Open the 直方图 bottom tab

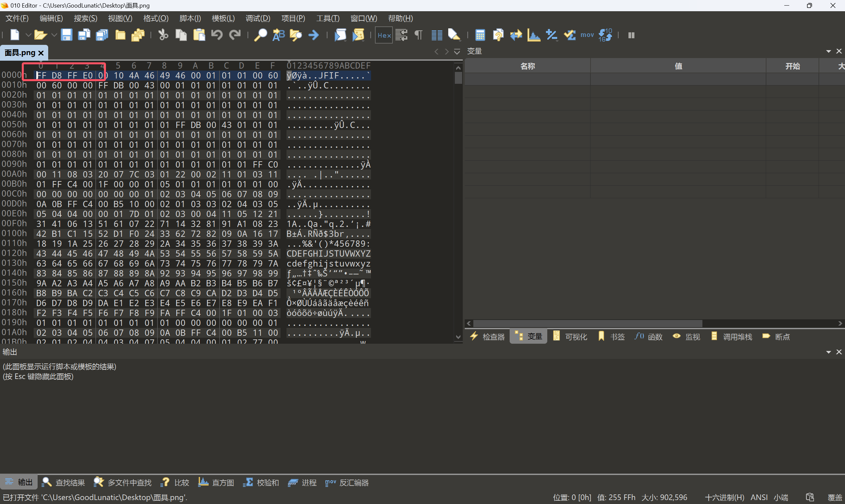click(x=217, y=482)
